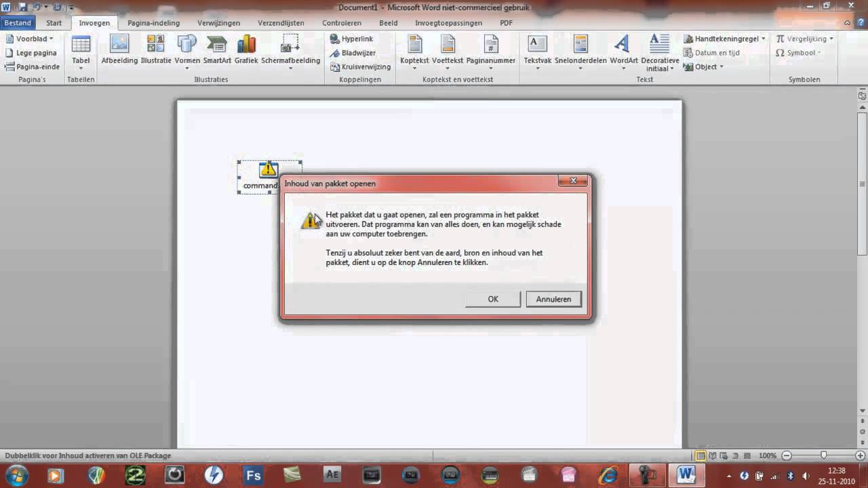This screenshot has width=868, height=488.
Task: Switch to web layout view
Action: point(724,455)
